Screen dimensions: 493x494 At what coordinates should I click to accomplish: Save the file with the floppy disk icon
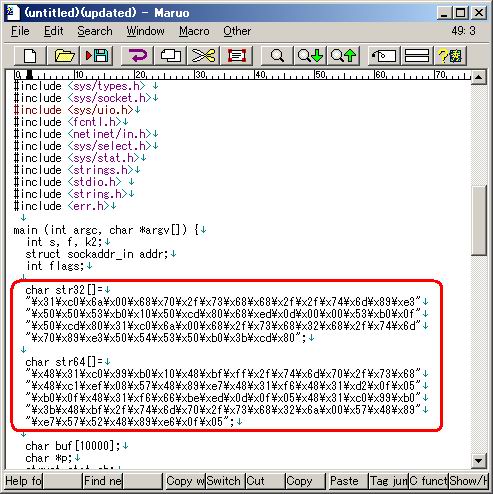tap(97, 56)
